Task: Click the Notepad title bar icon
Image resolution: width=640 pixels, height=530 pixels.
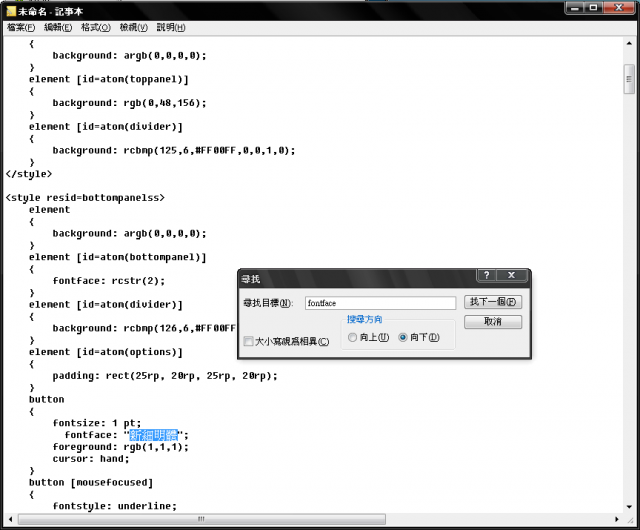Action: tap(11, 11)
